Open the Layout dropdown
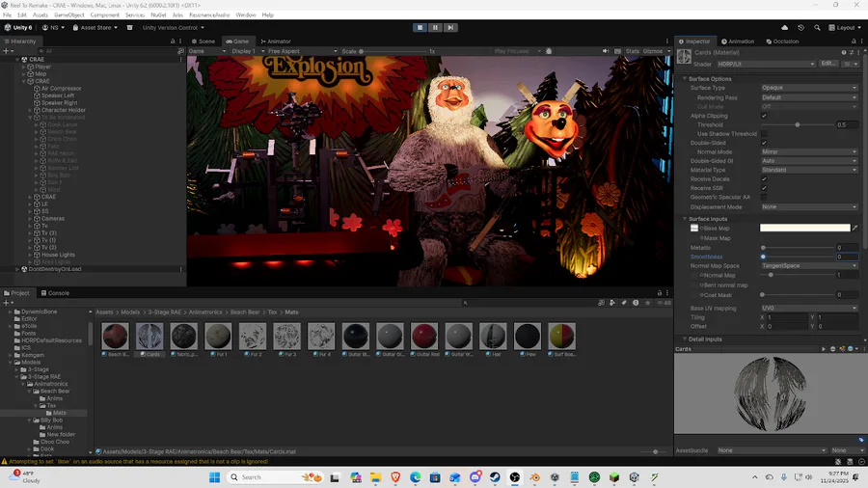 tap(845, 28)
